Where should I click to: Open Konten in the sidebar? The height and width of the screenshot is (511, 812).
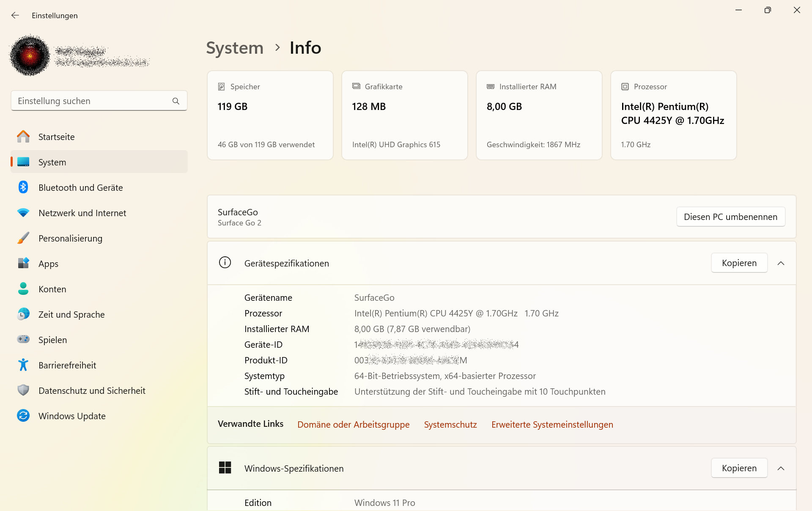[x=52, y=289]
